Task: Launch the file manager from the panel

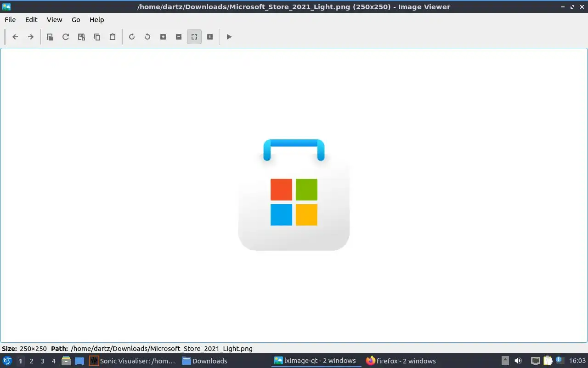Action: [x=66, y=361]
